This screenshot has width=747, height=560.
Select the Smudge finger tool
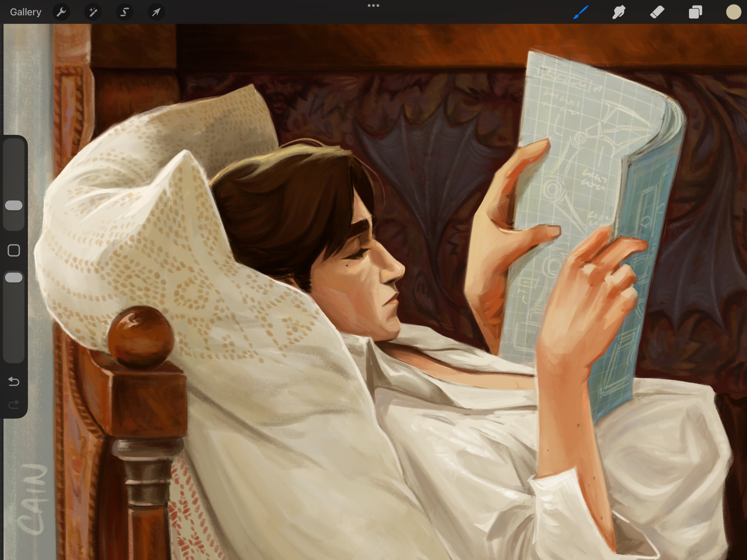619,12
